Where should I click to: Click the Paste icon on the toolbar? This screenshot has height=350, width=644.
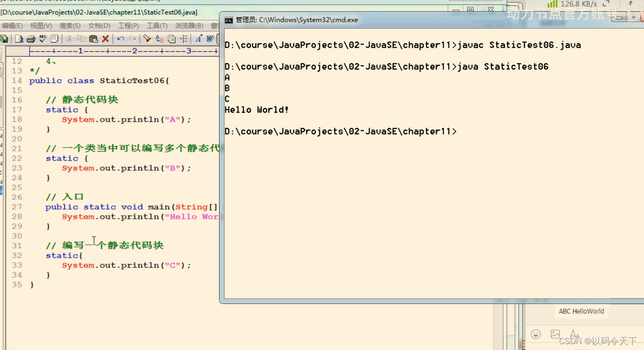(93, 39)
